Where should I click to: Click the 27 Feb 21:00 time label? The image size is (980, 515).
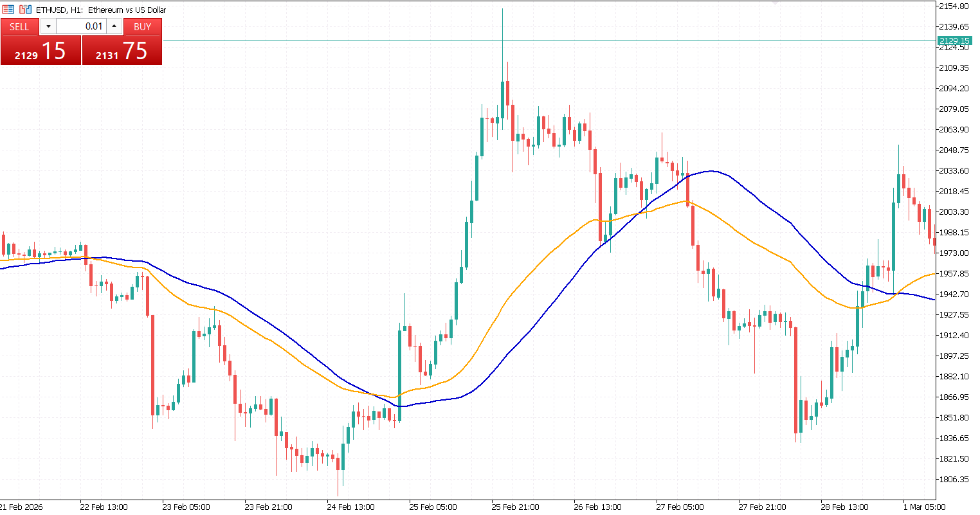(762, 507)
